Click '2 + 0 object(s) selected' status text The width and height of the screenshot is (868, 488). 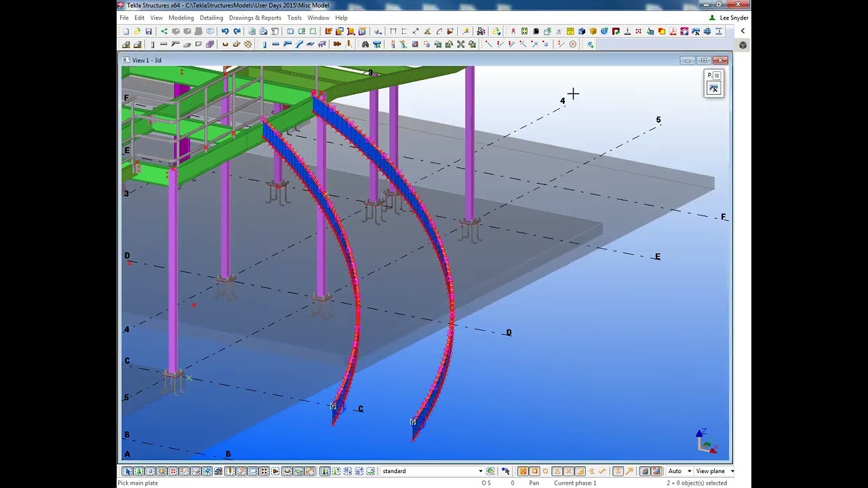pos(696,483)
